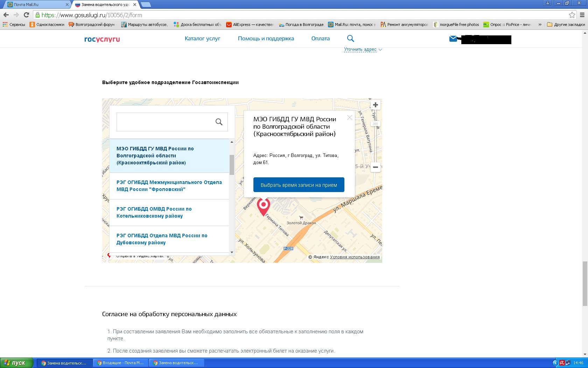588x368 pixels.
Task: Open the Другие закладки bookmarks folder
Action: pos(566,25)
